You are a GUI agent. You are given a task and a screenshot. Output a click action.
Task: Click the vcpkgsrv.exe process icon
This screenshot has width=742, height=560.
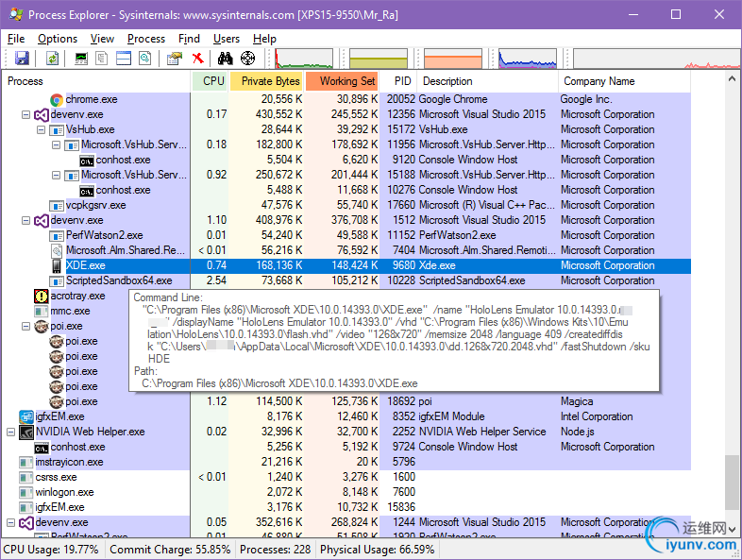(57, 206)
